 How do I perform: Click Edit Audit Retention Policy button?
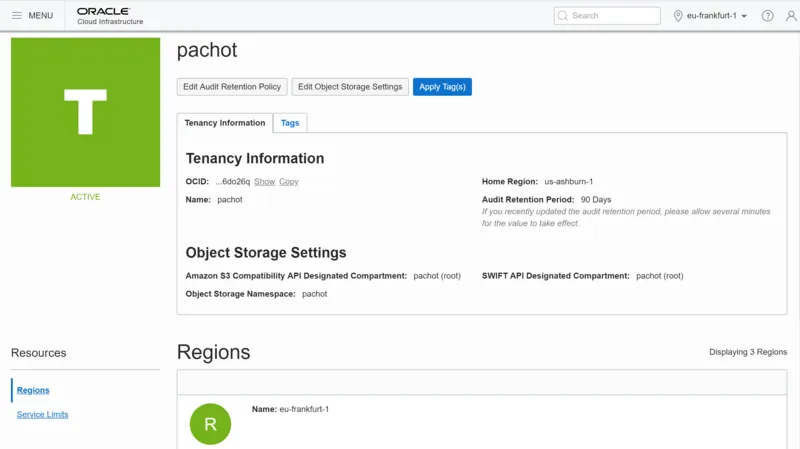click(232, 87)
